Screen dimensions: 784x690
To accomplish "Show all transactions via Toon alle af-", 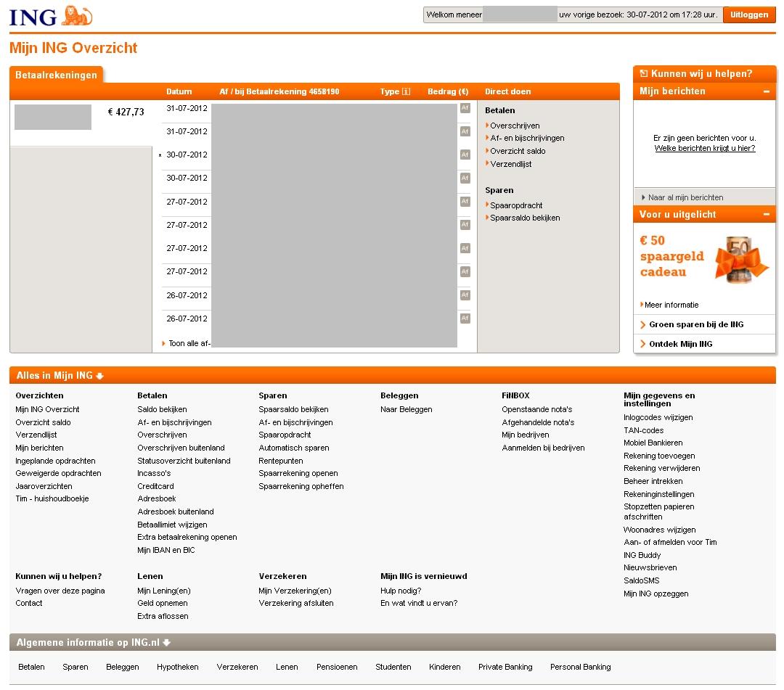I will [189, 343].
